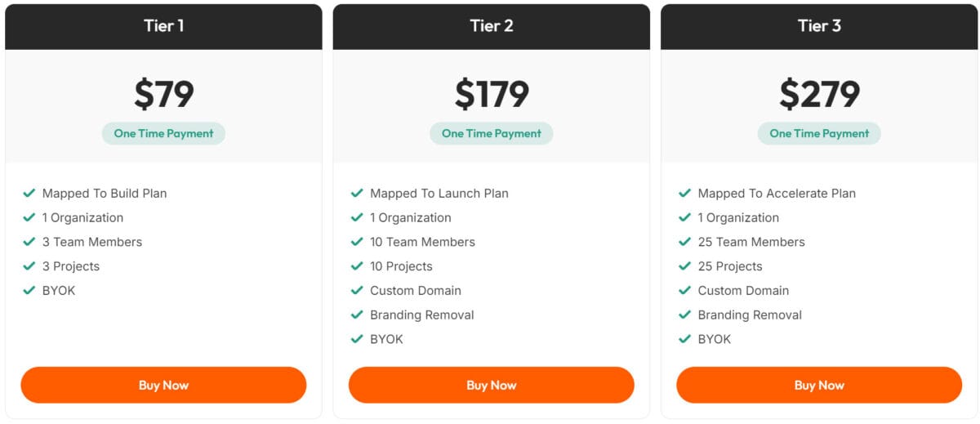This screenshot has height=424, width=980.
Task: Select the Tier 3 header
Action: (819, 26)
